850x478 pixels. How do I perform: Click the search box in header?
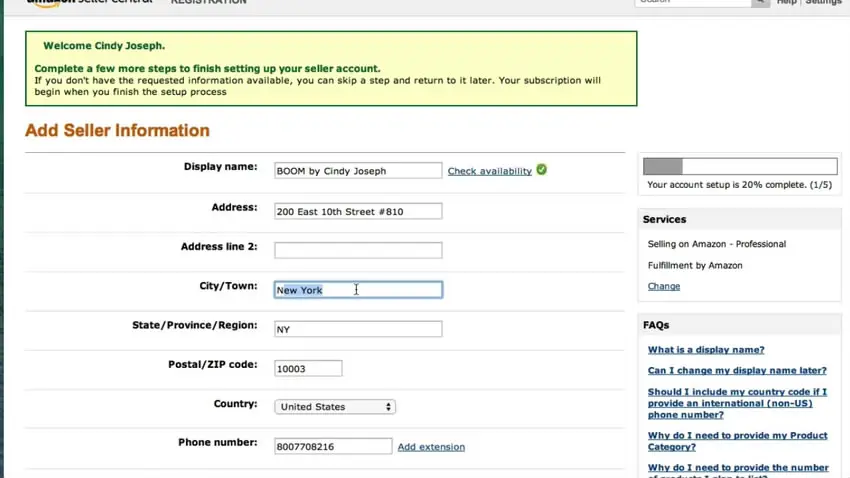click(692, 3)
